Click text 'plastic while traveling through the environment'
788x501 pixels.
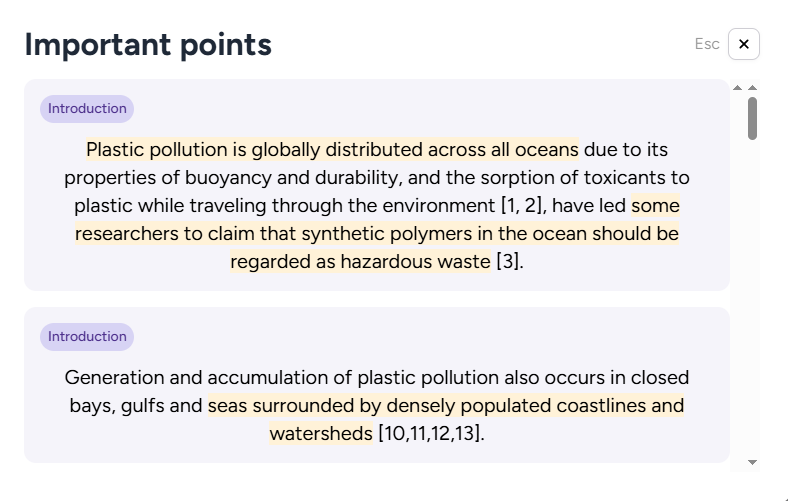point(284,206)
